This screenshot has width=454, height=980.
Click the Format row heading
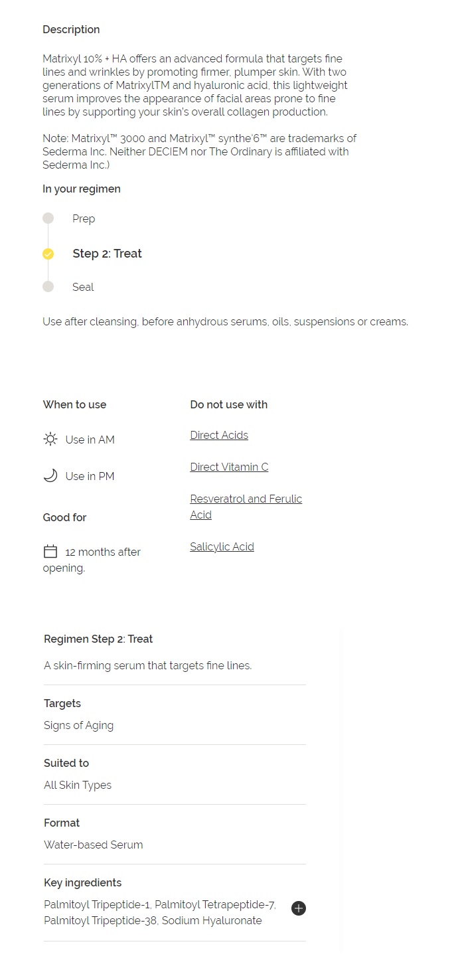click(x=62, y=823)
